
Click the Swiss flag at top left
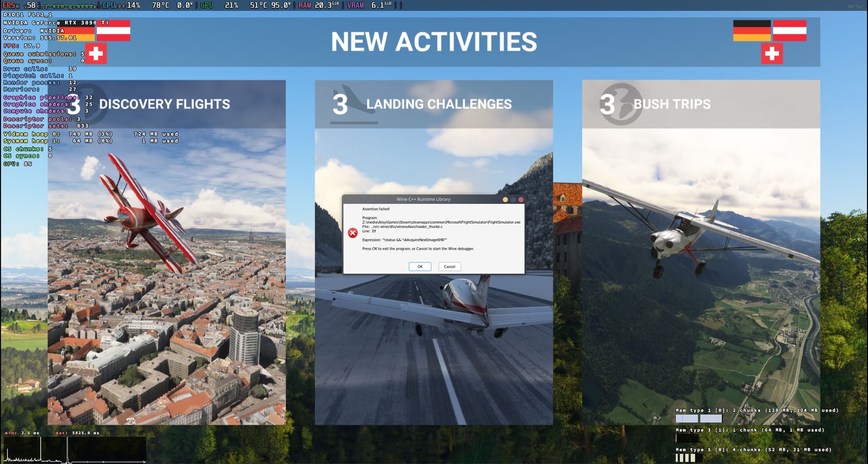(x=96, y=54)
